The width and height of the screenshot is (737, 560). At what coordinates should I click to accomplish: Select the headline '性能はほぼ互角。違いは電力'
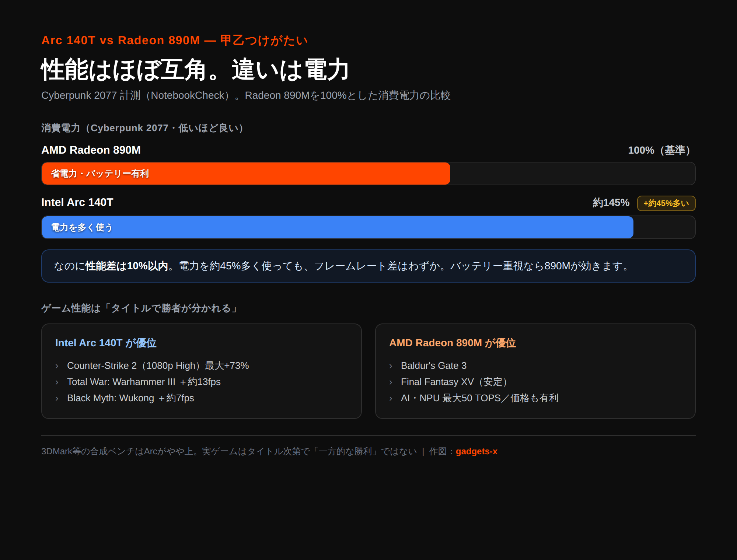(195, 69)
